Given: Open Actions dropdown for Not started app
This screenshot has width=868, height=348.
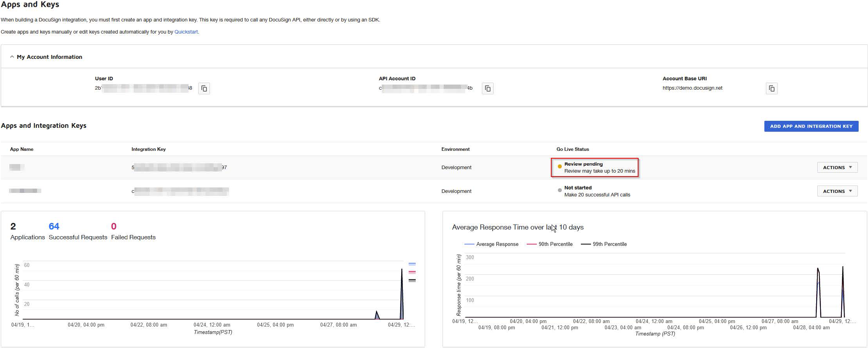Looking at the screenshot, I should pyautogui.click(x=837, y=191).
